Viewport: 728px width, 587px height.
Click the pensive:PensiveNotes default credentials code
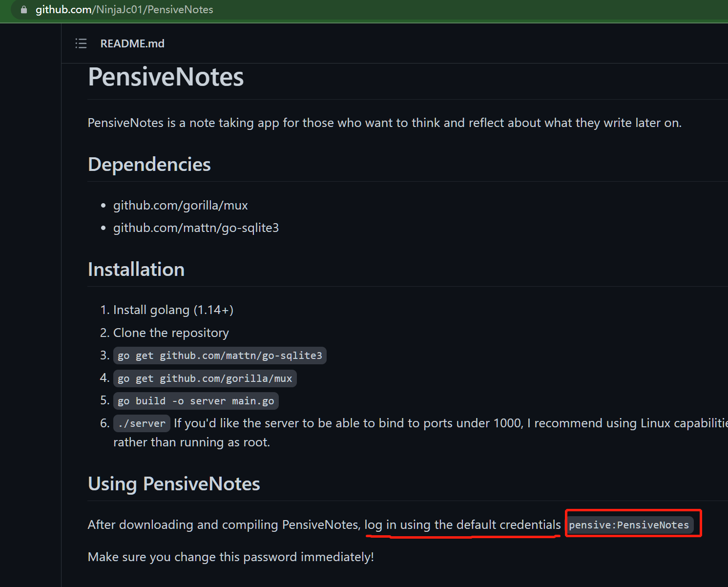coord(628,525)
